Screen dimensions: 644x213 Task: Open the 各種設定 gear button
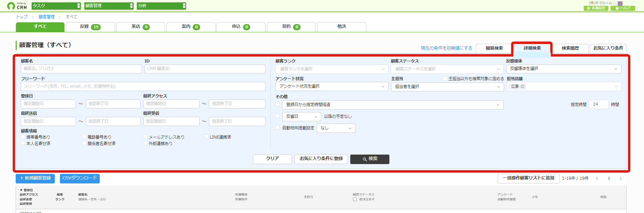point(596,8)
